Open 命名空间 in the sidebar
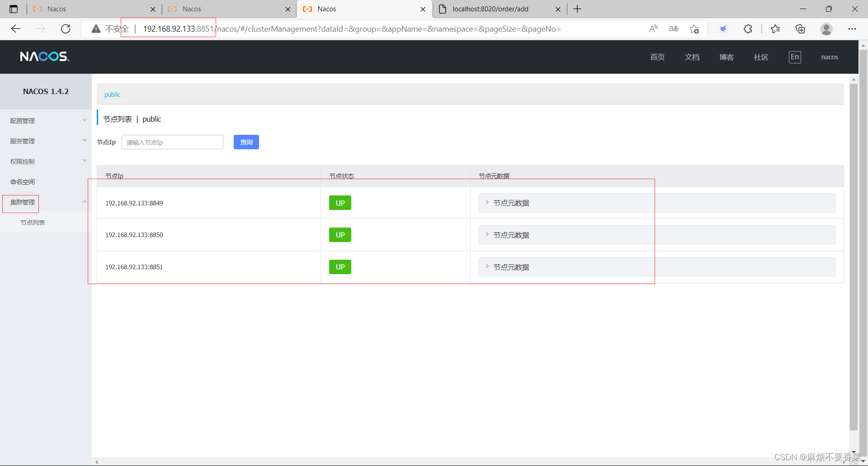This screenshot has width=868, height=466. pyautogui.click(x=46, y=182)
